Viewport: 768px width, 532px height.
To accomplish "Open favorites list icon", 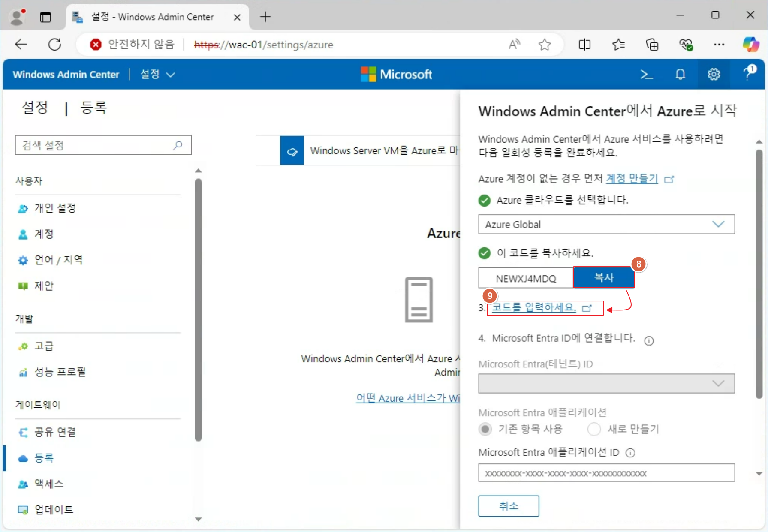I will pos(618,45).
